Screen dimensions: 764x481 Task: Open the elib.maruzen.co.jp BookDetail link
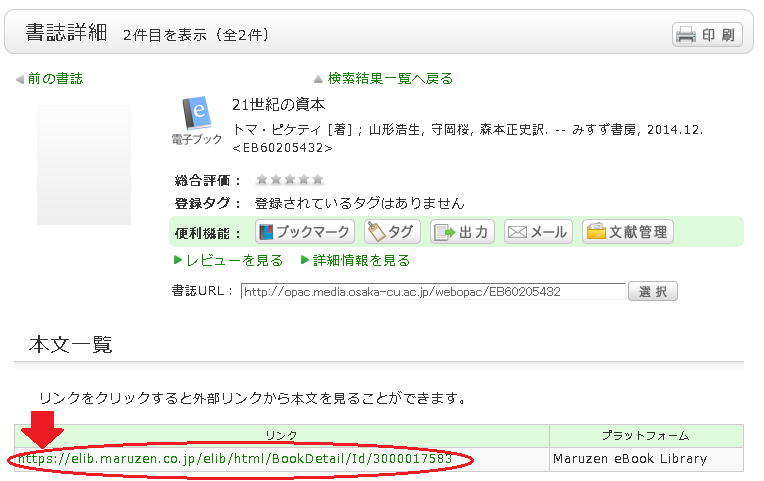coord(236,459)
